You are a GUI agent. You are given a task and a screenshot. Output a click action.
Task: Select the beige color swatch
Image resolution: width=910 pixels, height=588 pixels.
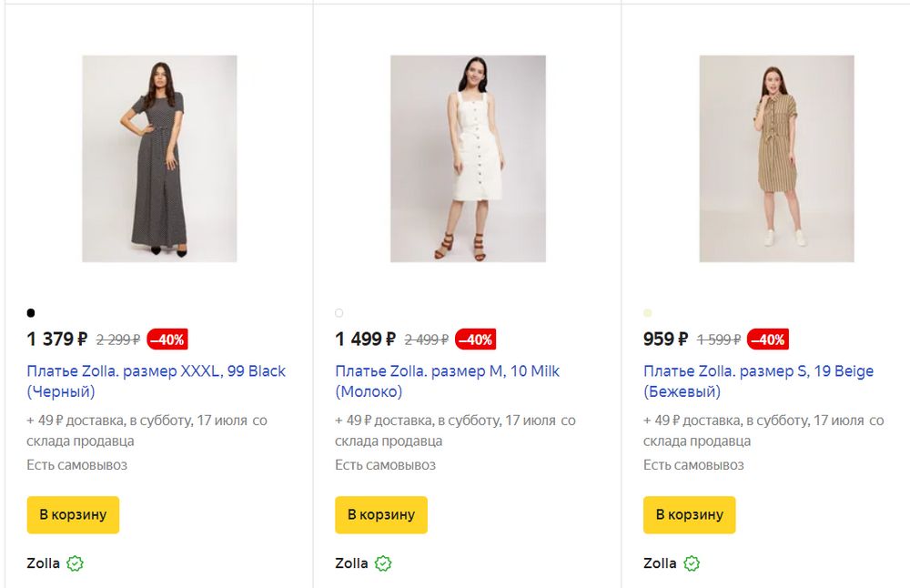tap(648, 313)
